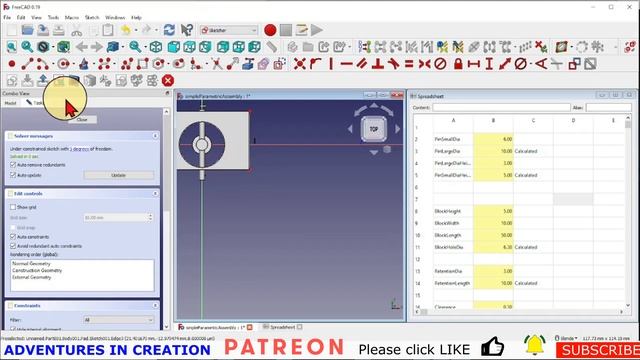Select the Create regular polygon tool
Viewport: 640px width, 360px height.
click(x=158, y=64)
